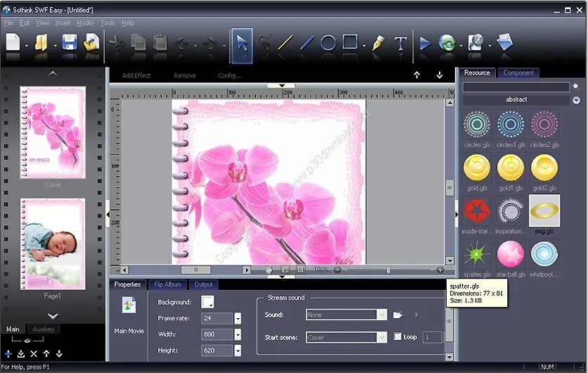The height and width of the screenshot is (373, 588).
Task: Click the Width value field
Action: pos(217,334)
